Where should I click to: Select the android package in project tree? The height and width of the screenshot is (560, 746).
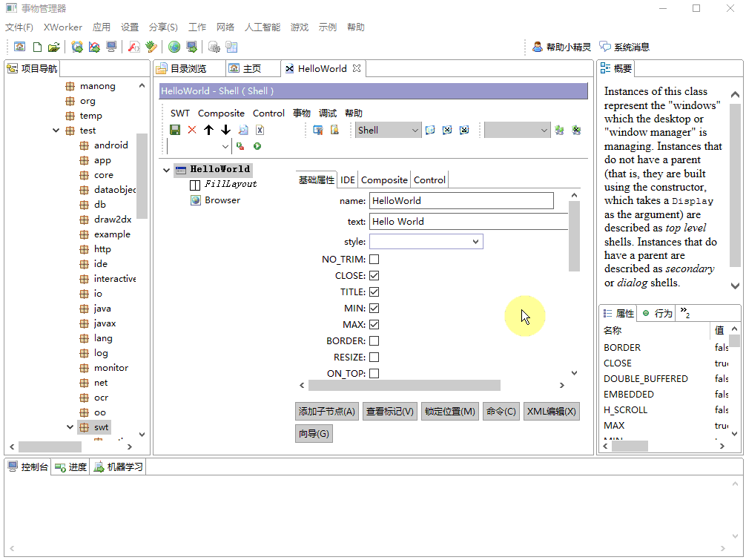105,145
